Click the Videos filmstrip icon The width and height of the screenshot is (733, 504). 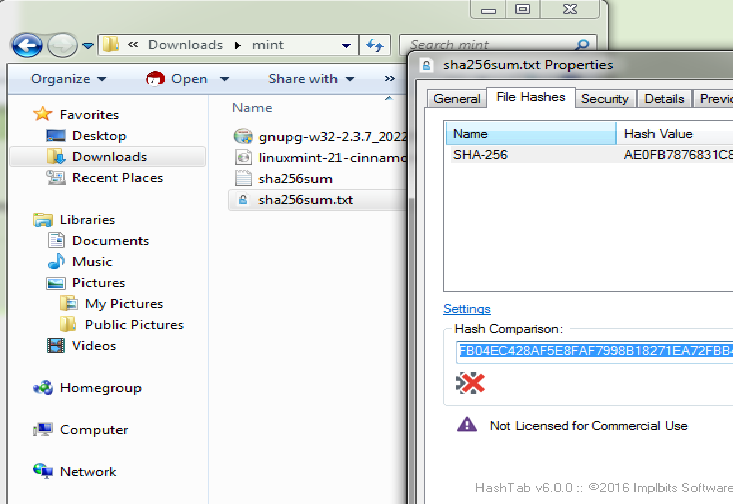56,346
